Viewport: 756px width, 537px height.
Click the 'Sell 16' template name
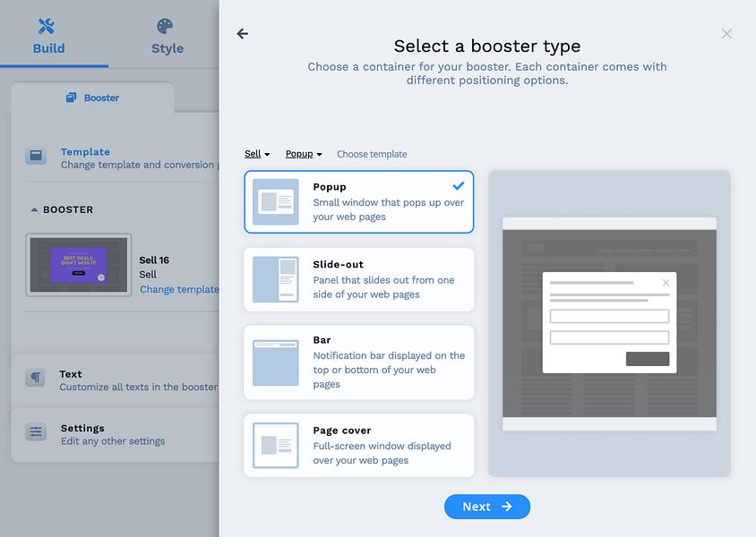pyautogui.click(x=154, y=260)
